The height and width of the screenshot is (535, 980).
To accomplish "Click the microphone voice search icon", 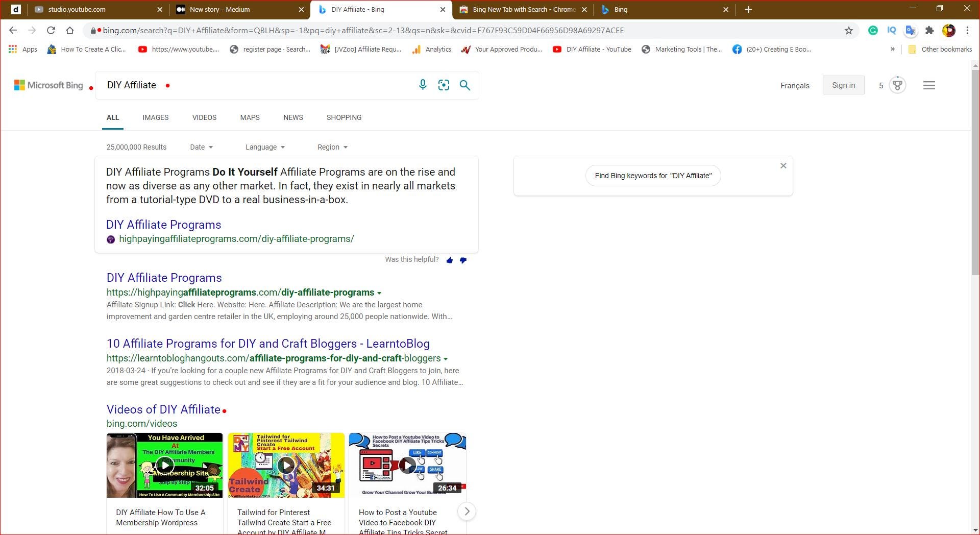I will click(x=423, y=85).
